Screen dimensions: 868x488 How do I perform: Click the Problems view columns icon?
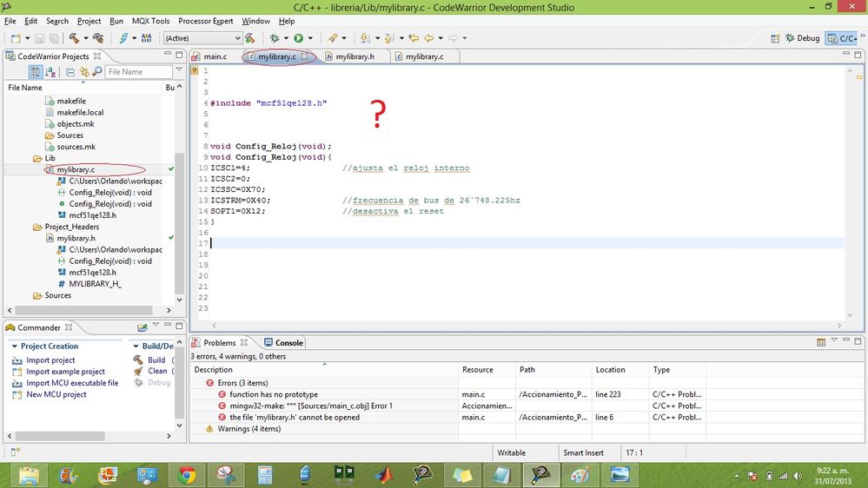coord(821,342)
